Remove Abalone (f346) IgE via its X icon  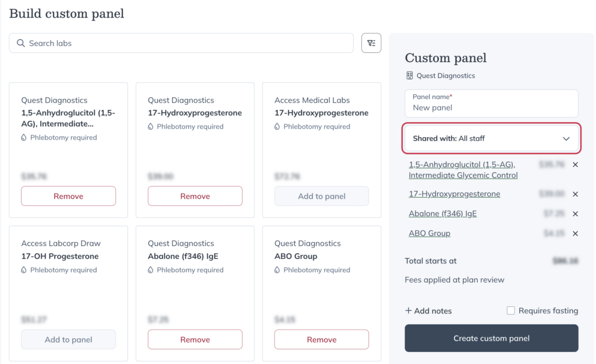[575, 213]
